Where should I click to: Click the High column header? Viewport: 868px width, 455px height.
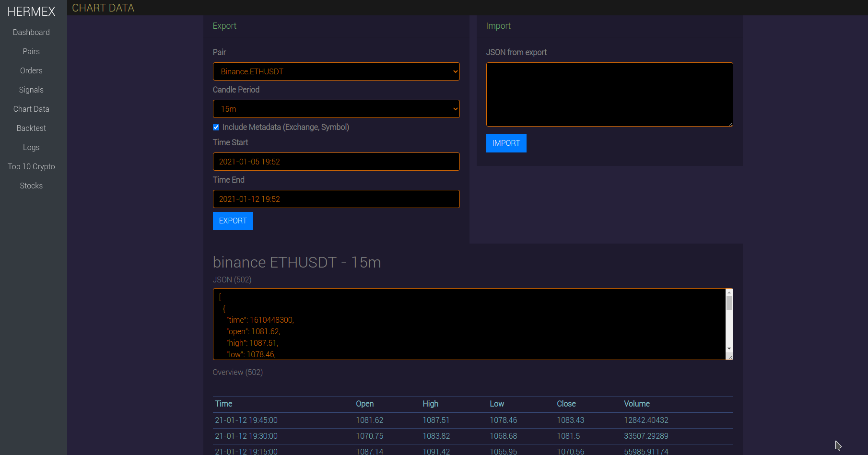pyautogui.click(x=431, y=404)
